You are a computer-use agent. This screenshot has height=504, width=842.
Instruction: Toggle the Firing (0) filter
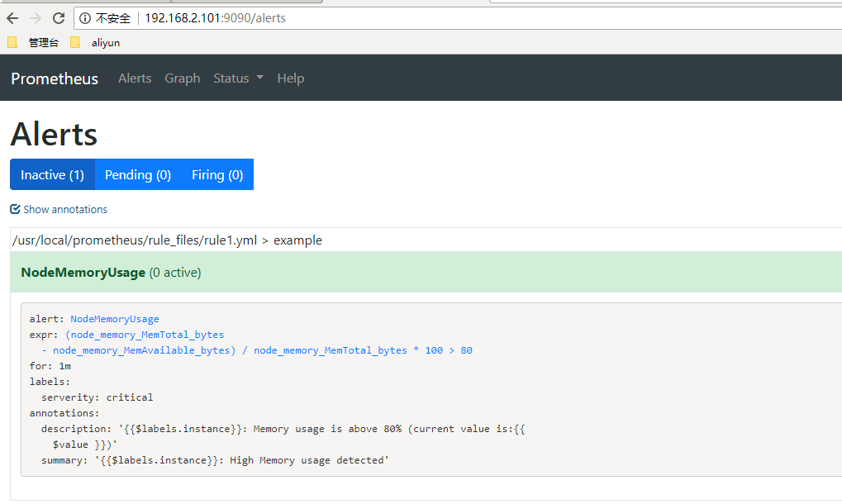[x=217, y=174]
